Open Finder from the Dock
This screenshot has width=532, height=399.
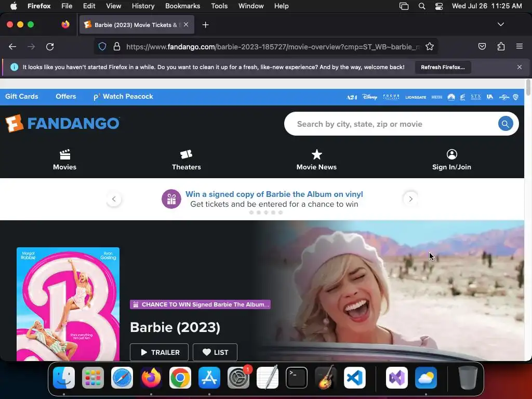[x=64, y=378]
